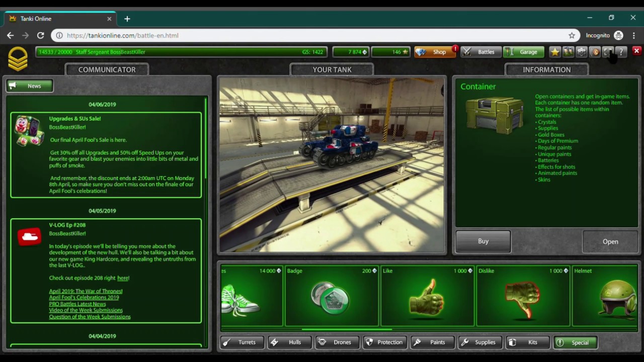Open a new browser tab

pyautogui.click(x=127, y=19)
